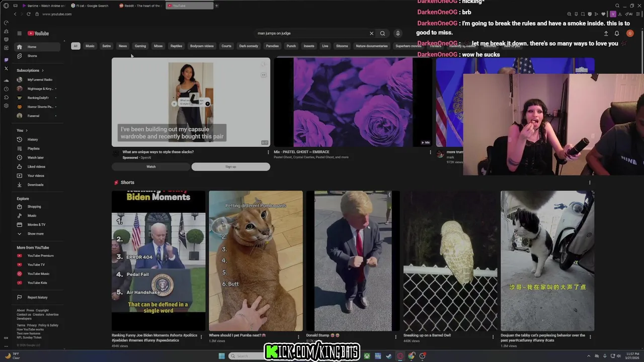Image resolution: width=644 pixels, height=362 pixels.
Task: Open options for Biden Moments short
Action: 201,337
